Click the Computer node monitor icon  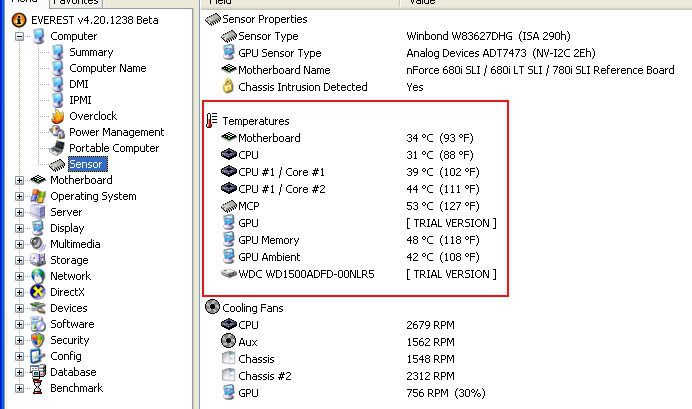[x=38, y=36]
